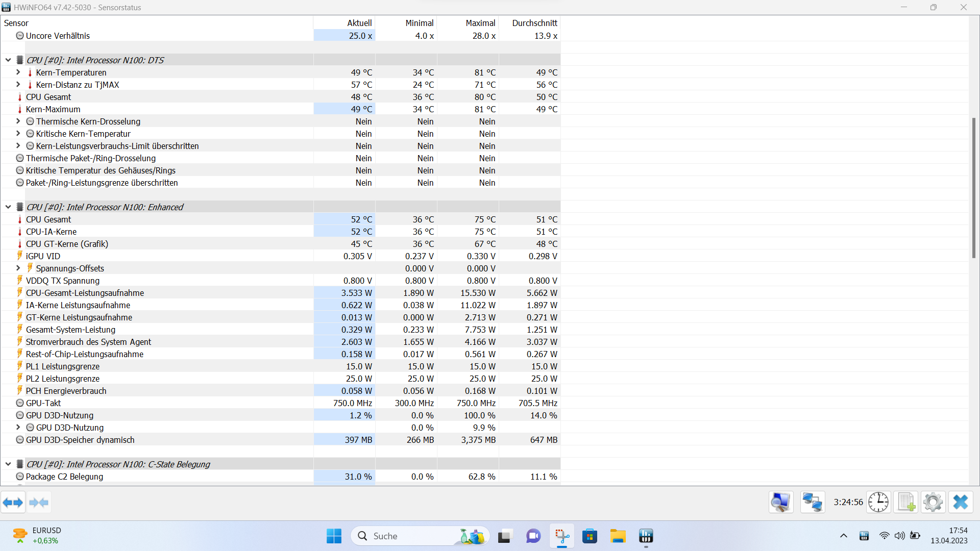Start logging with the sheet-plus icon

(906, 503)
